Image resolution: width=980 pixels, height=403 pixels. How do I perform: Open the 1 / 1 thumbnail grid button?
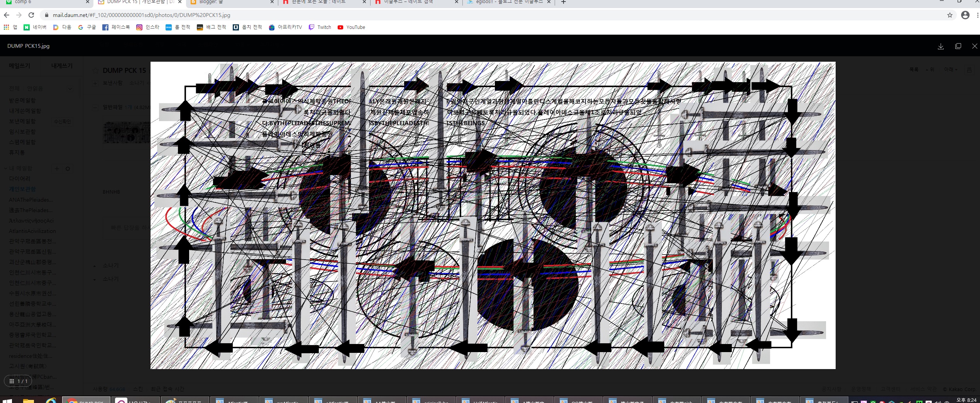point(19,381)
